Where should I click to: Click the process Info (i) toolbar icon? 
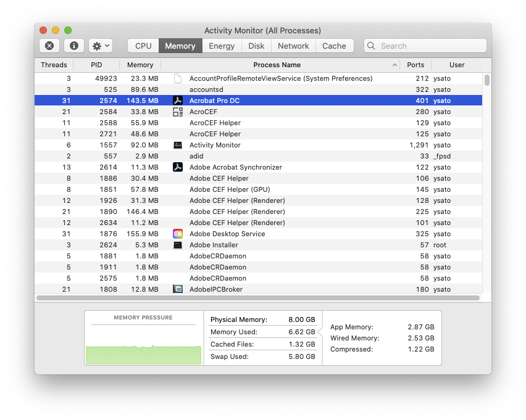[x=74, y=46]
